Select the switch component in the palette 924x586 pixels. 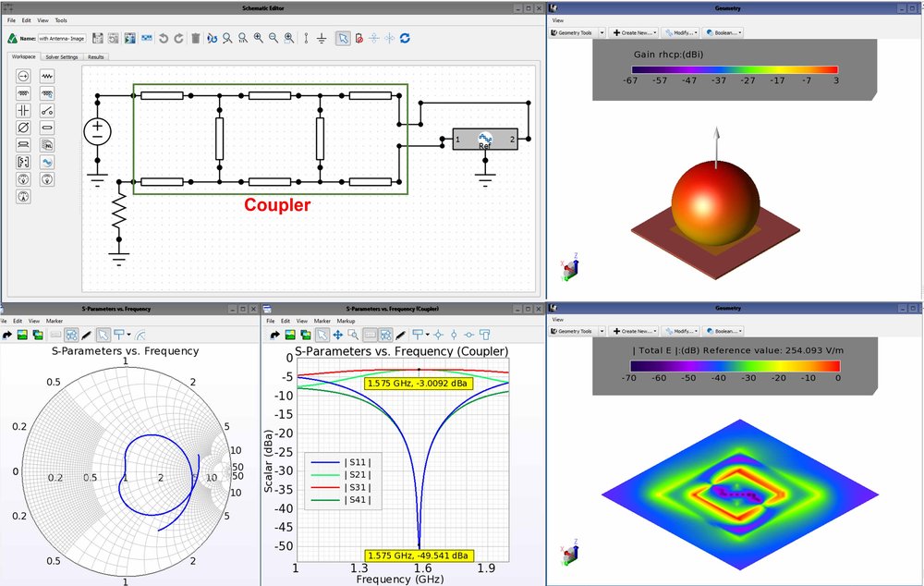point(47,110)
